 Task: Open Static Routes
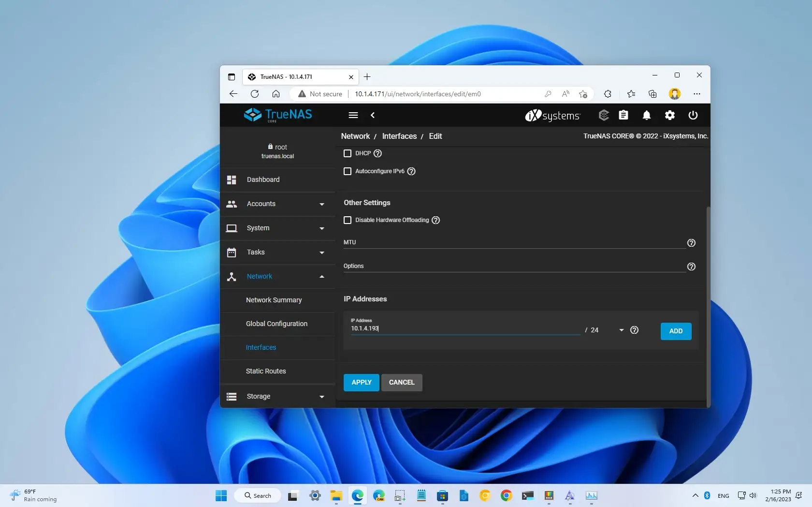tap(277, 371)
